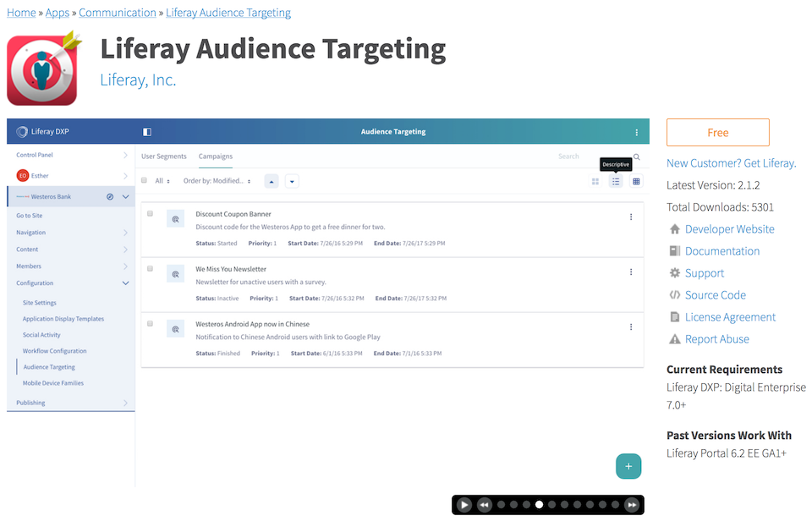Open the Audience Targeting header options menu
The height and width of the screenshot is (521, 812).
(x=636, y=132)
